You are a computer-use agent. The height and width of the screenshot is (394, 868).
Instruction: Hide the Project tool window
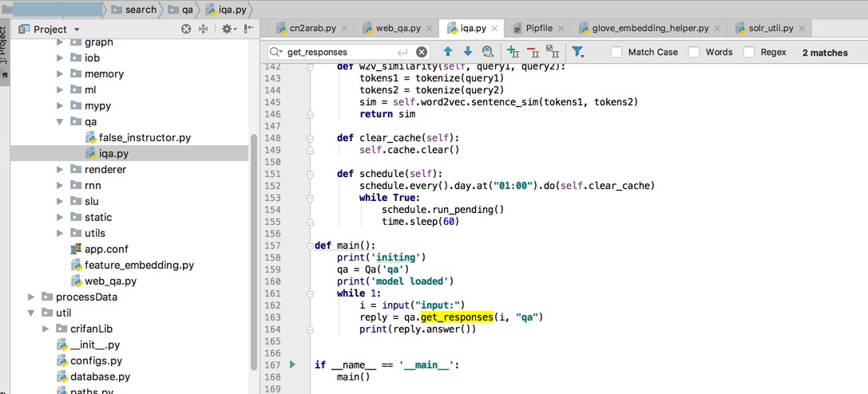coord(249,30)
